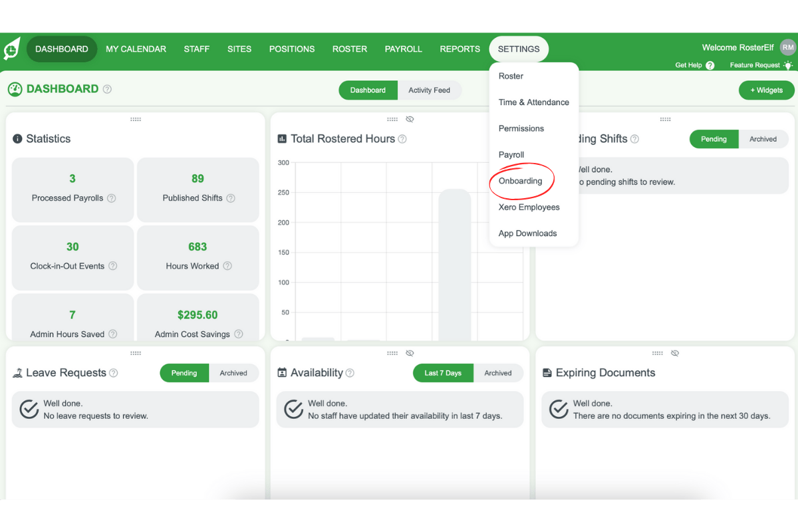This screenshot has width=798, height=532.
Task: Click the Expiring Documents file icon
Action: [547, 373]
